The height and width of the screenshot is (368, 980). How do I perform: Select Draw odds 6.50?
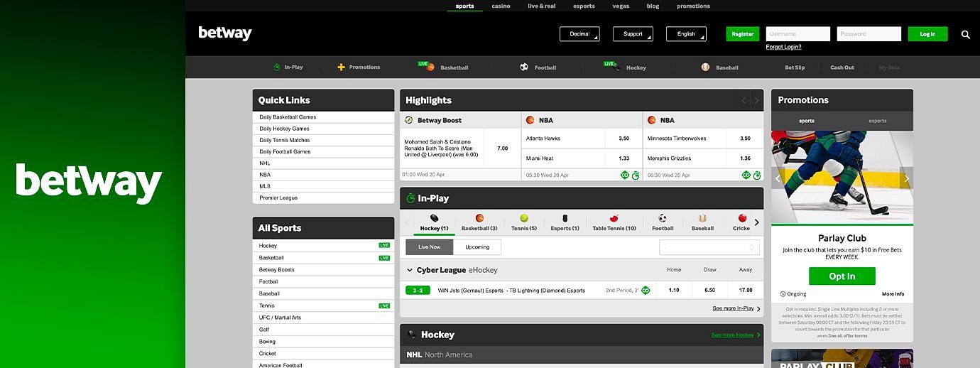(709, 290)
